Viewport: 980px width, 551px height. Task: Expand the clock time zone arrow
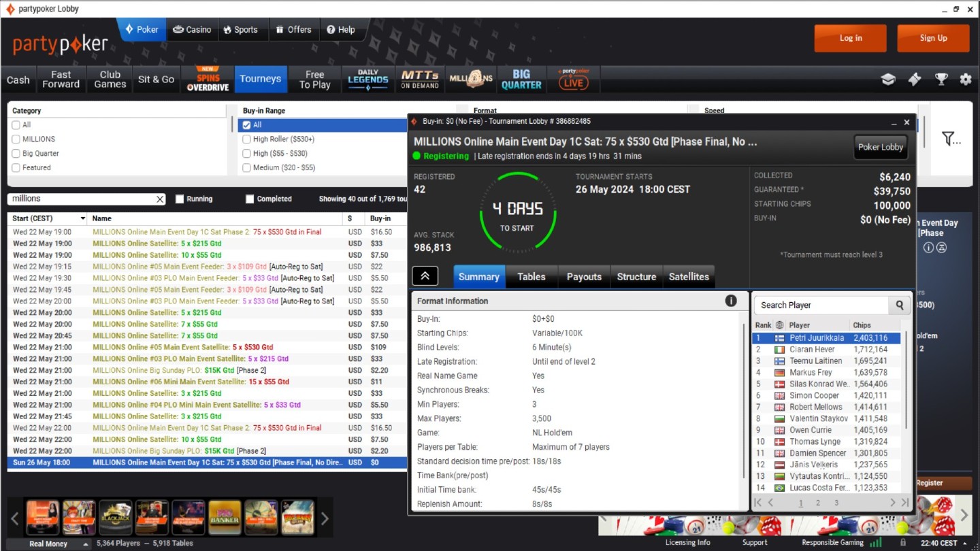[964, 544]
